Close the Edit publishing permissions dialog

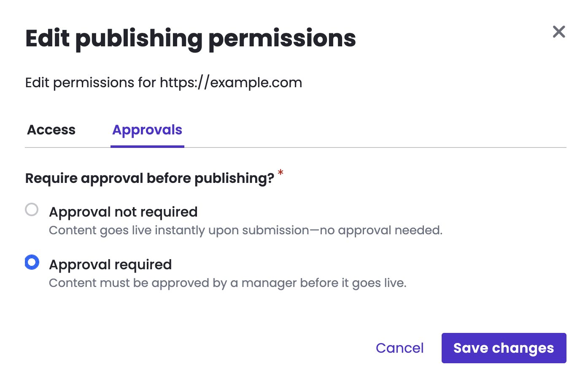point(558,32)
